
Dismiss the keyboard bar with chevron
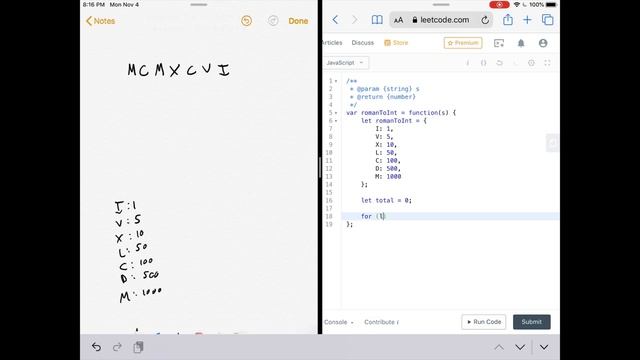pyautogui.click(x=544, y=347)
